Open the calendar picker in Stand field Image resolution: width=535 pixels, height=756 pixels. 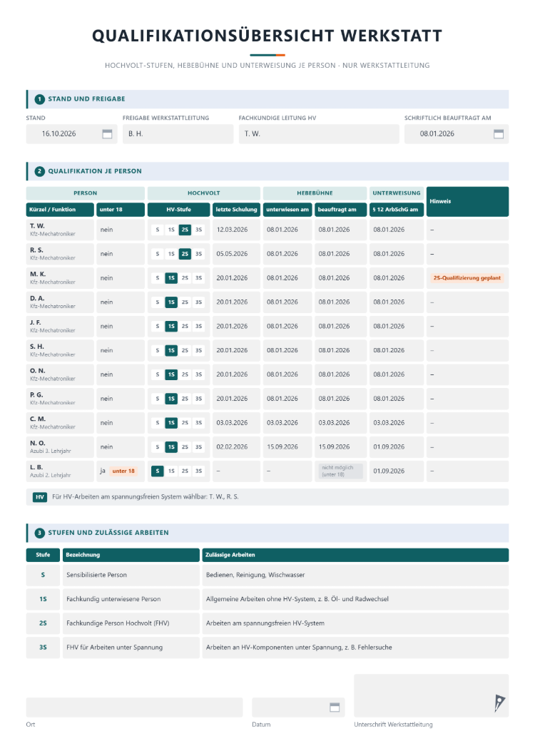tap(107, 134)
